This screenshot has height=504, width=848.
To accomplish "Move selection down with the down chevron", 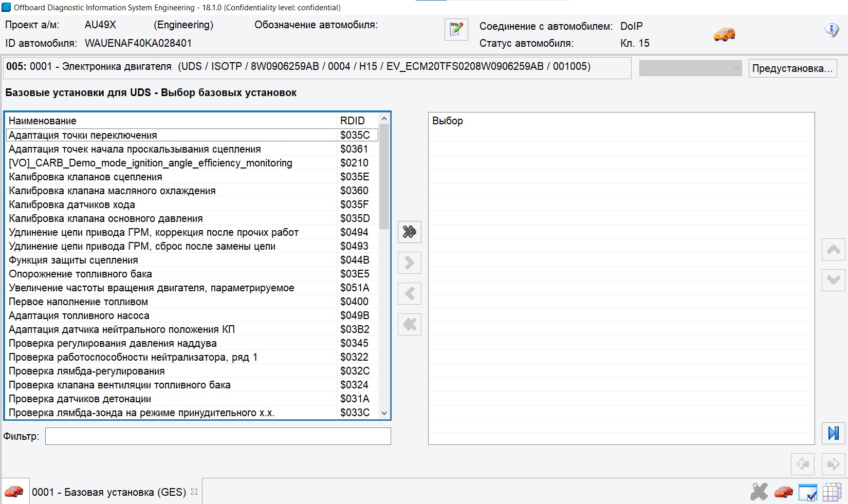I will [833, 280].
